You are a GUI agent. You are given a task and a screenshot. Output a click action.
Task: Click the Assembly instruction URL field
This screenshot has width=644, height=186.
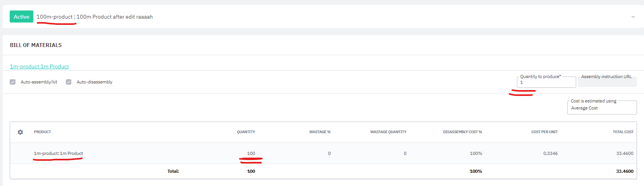tap(607, 82)
